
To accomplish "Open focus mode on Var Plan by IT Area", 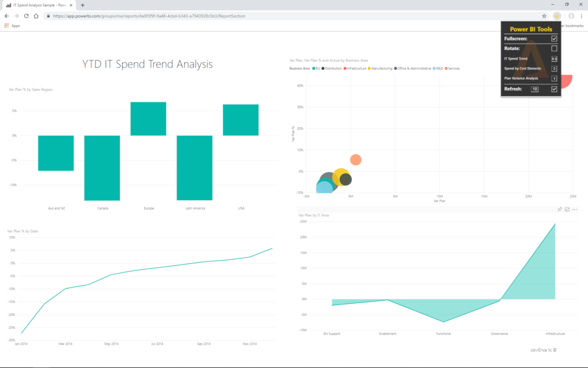I will pos(567,209).
